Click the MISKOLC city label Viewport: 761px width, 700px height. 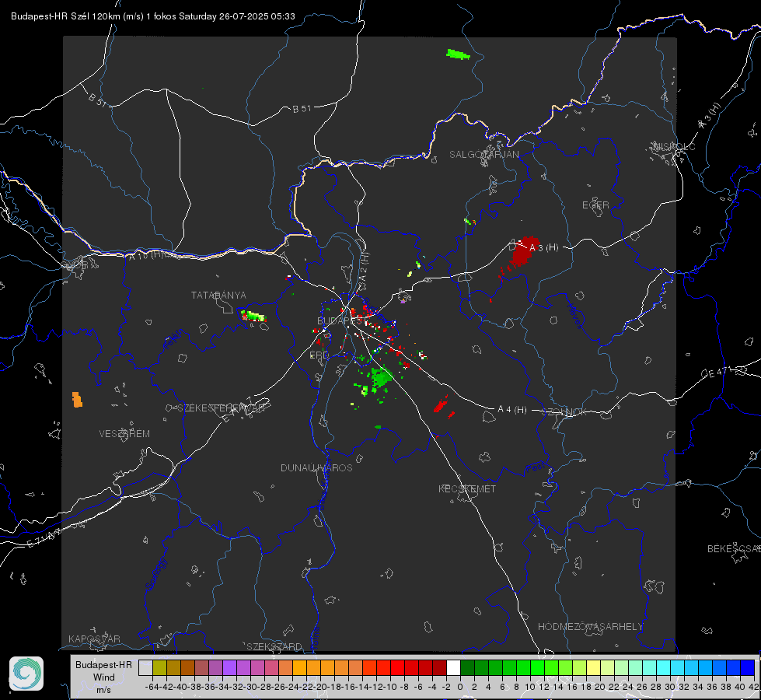[674, 146]
